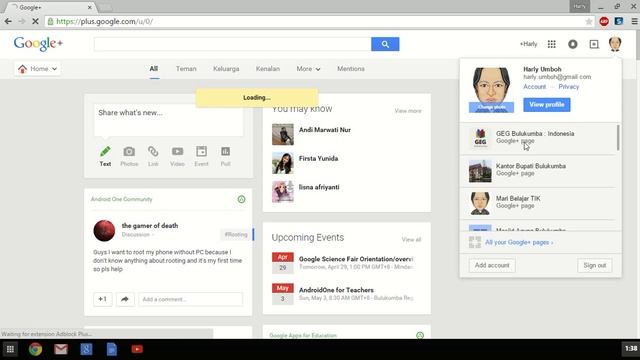Viewport: 640px width, 360px height.
Task: Open the Google apps grid icon
Action: pyautogui.click(x=551, y=44)
